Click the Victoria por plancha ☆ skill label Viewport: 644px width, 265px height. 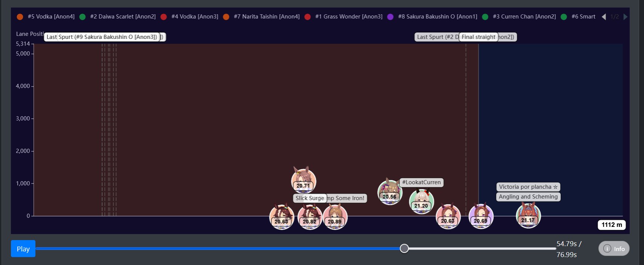[528, 187]
